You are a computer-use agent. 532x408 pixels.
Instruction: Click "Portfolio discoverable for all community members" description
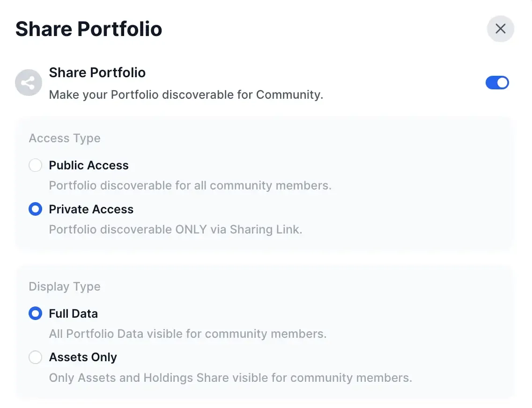point(190,185)
